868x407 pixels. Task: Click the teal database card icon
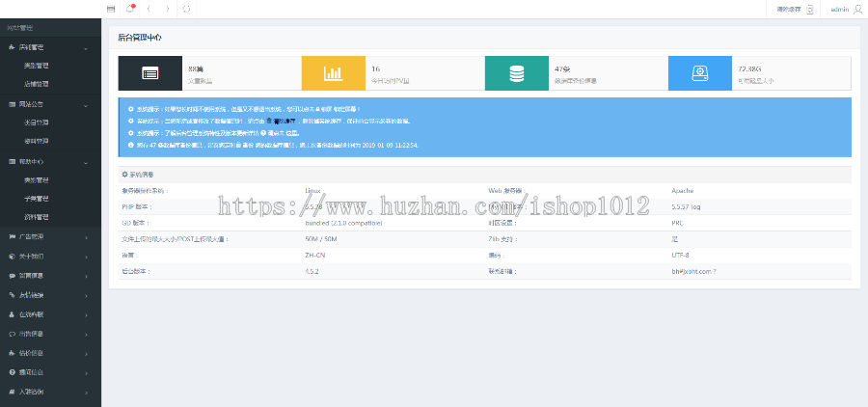[x=517, y=73]
